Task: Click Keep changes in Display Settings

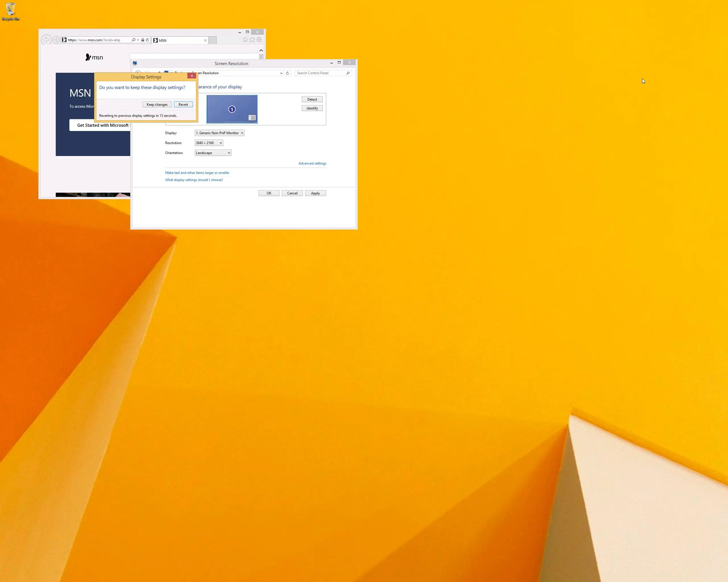Action: point(157,105)
